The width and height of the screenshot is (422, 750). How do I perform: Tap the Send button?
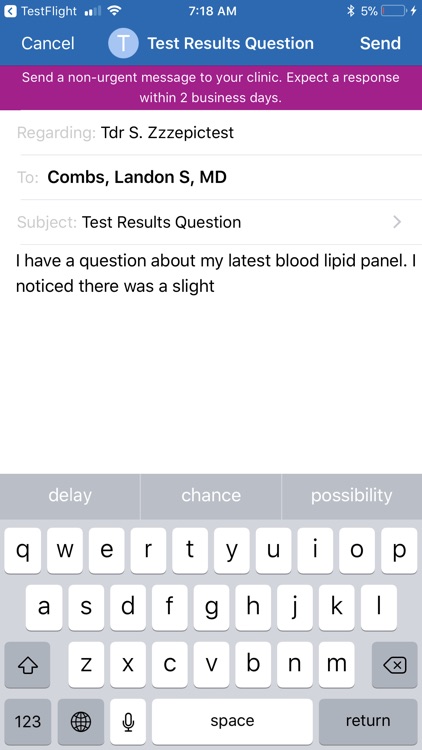(x=380, y=43)
